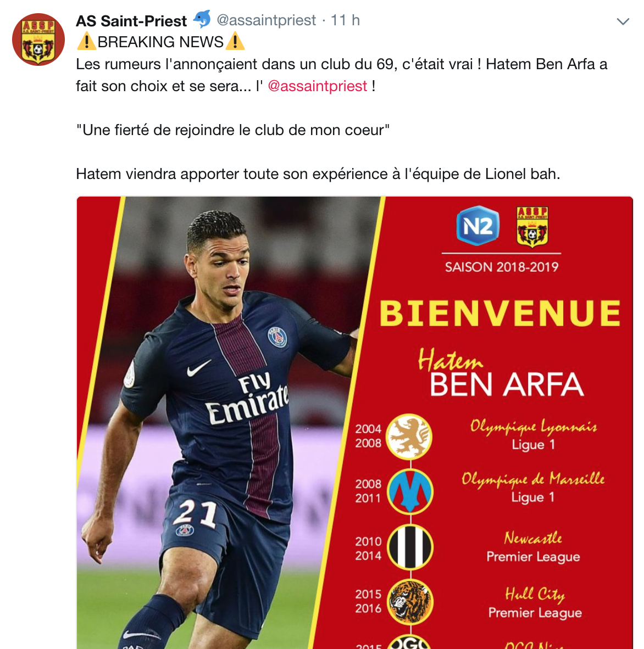Expand the tweet options chevron menu
Viewport: 644px width, 649px height.
point(623,21)
